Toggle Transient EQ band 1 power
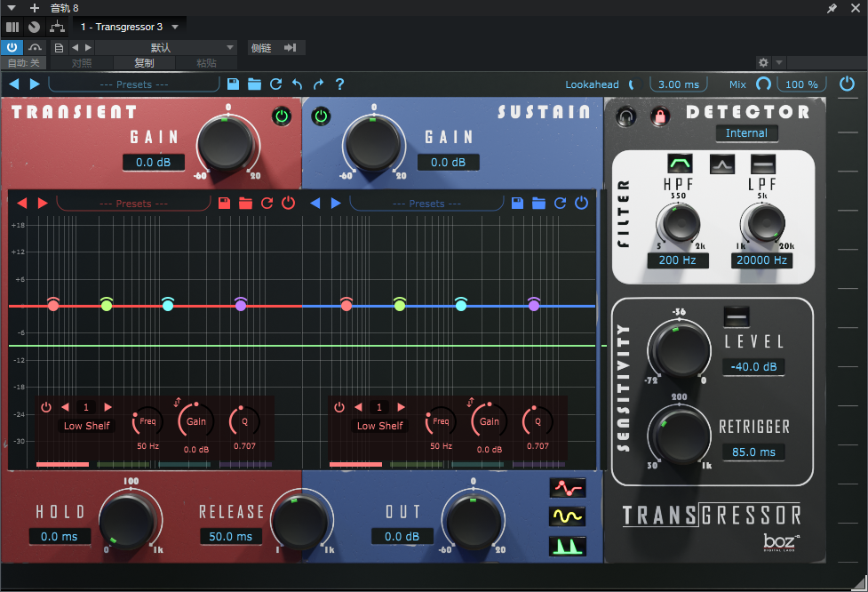The width and height of the screenshot is (868, 592). [x=46, y=408]
